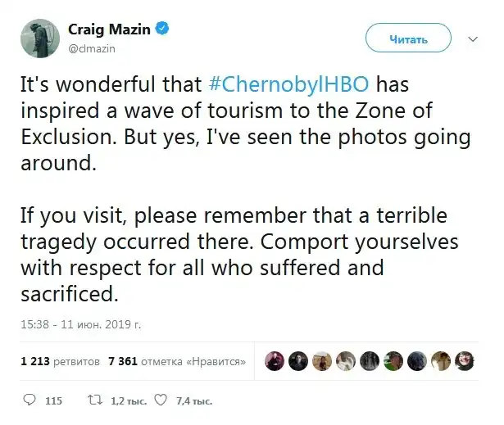View the 7 361 отметка «Нравится» list
Image resolution: width=504 pixels, height=425 pixels.
click(x=177, y=360)
